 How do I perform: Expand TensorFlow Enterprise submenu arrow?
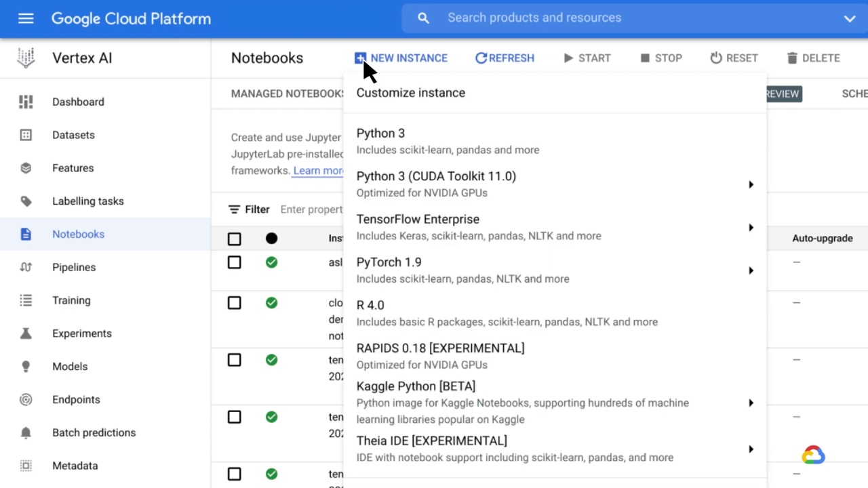coord(751,227)
